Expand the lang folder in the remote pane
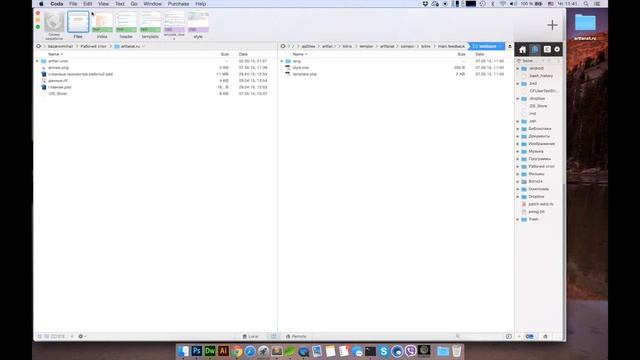 [x=282, y=61]
